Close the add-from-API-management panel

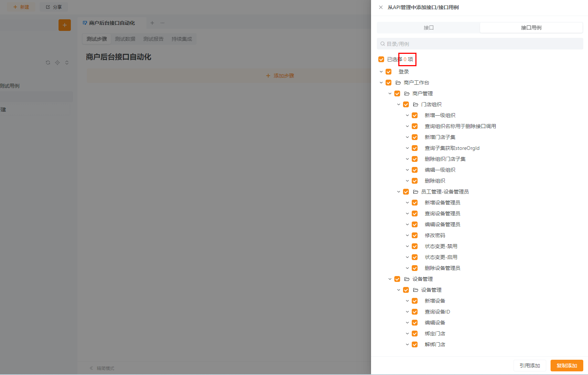pos(381,7)
